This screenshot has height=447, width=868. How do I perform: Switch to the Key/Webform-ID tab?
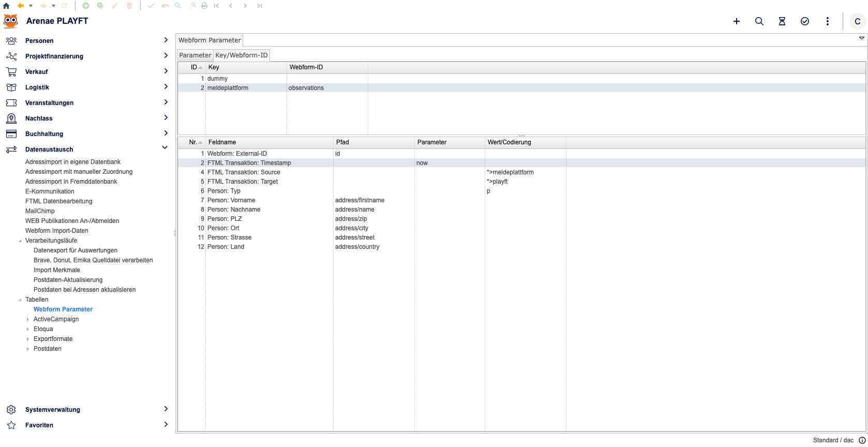(242, 55)
